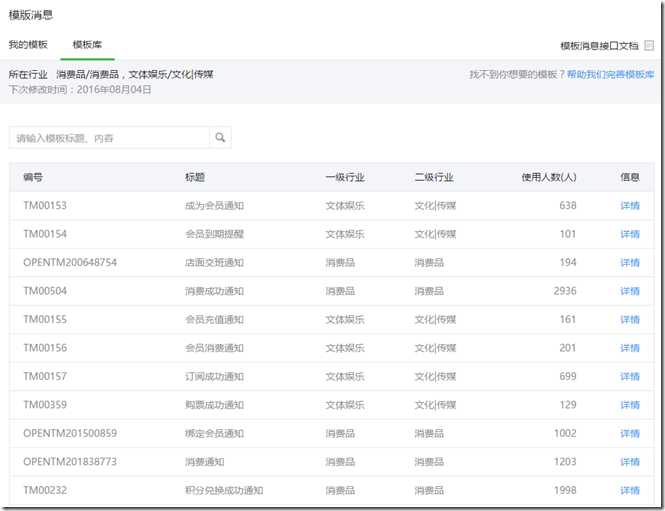This screenshot has width=665, height=511.
Task: Click the title 购票成功通知
Action: [x=214, y=405]
